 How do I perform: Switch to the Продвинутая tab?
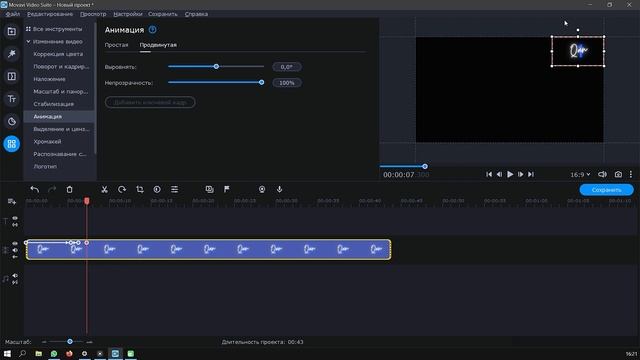click(158, 45)
